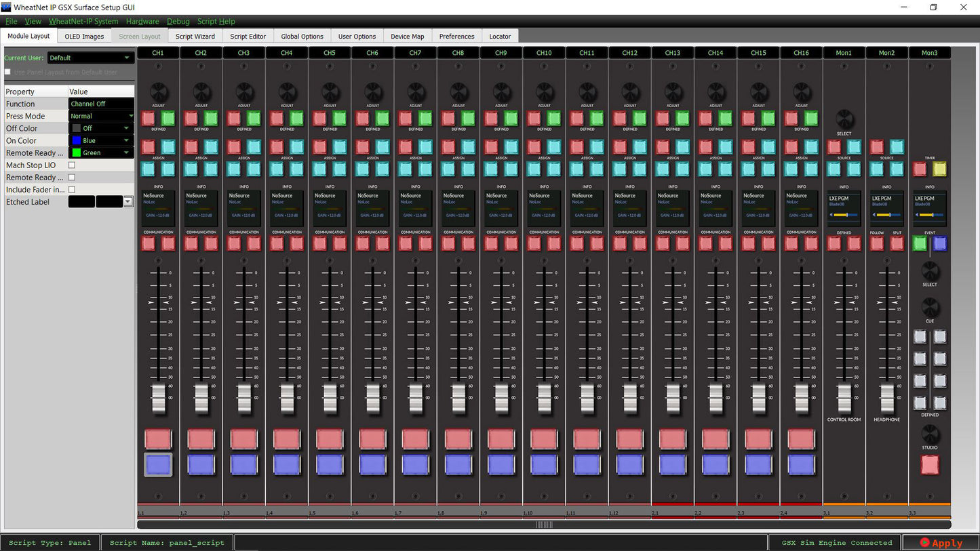Image resolution: width=980 pixels, height=551 pixels.
Task: Check the Include Fader in option
Action: pyautogui.click(x=72, y=190)
